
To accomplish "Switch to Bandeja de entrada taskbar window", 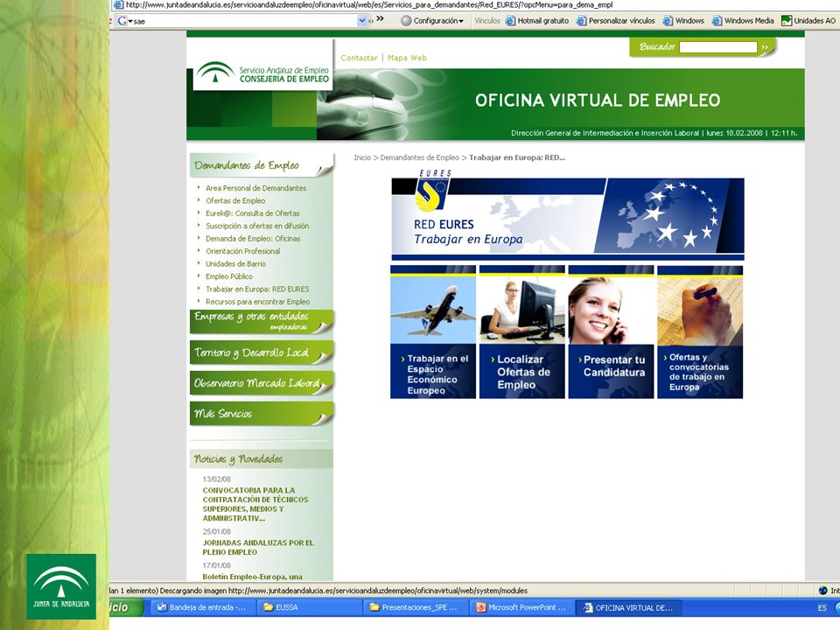I will [201, 607].
